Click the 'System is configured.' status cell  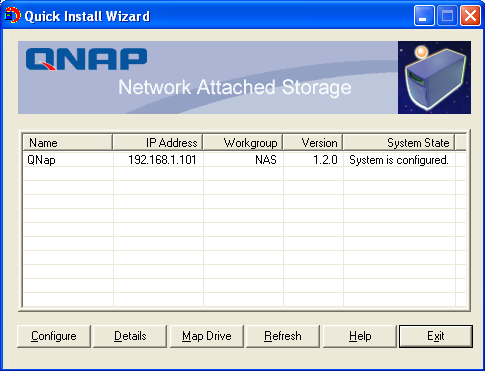399,160
